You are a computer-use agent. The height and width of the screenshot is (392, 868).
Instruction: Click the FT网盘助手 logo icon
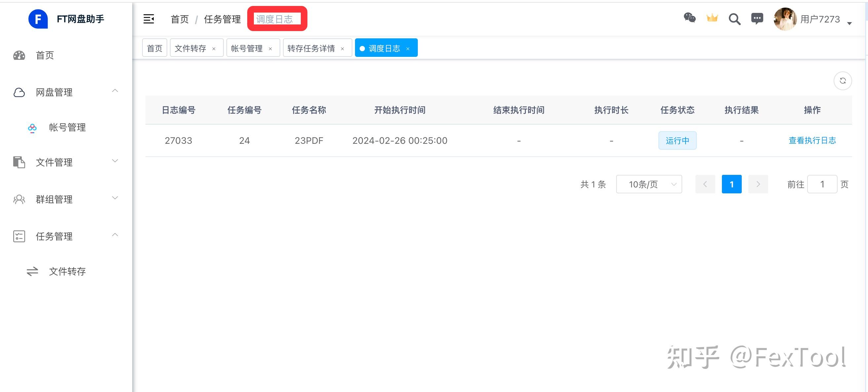pos(38,19)
